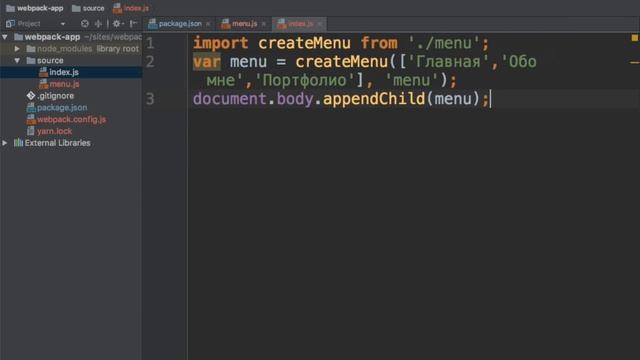Click line number 3 in the gutter
This screenshot has width=640, height=360.
click(x=150, y=99)
